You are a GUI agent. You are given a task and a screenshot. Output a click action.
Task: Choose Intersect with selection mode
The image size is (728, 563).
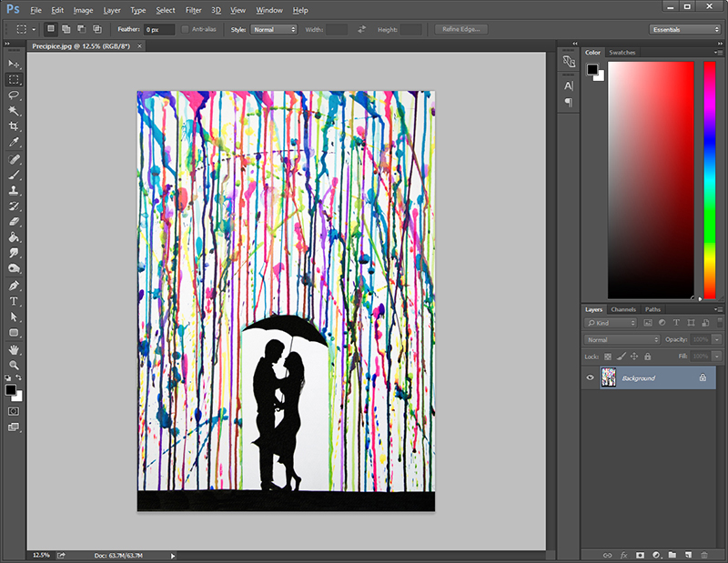[x=97, y=29]
